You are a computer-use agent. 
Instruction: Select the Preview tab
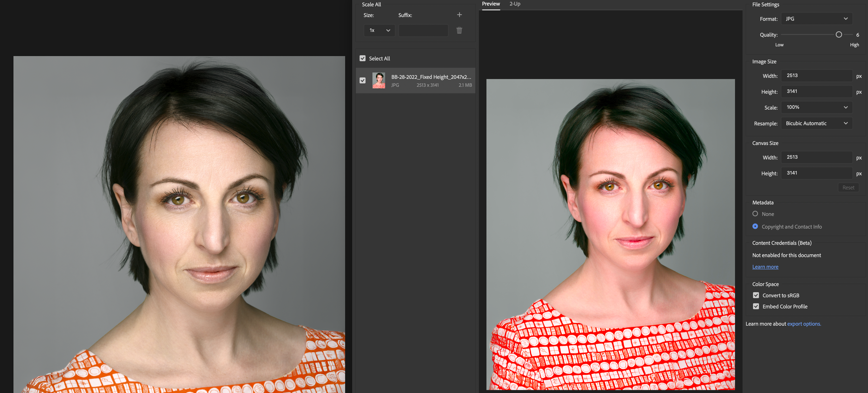pyautogui.click(x=491, y=4)
